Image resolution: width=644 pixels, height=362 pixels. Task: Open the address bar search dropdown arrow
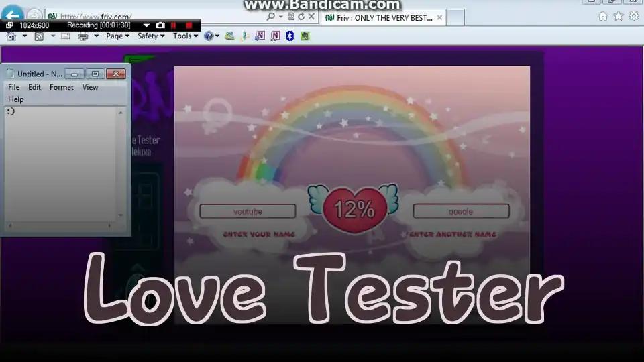click(281, 16)
